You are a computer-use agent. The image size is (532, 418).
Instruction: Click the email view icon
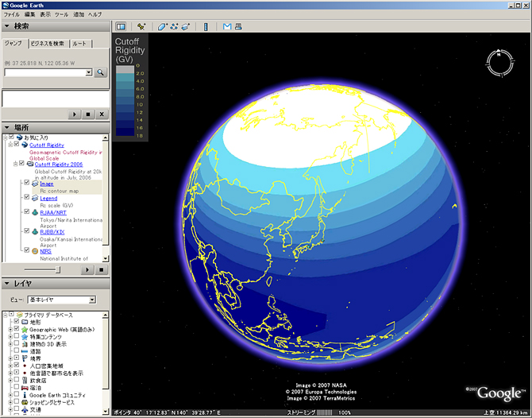tap(227, 26)
